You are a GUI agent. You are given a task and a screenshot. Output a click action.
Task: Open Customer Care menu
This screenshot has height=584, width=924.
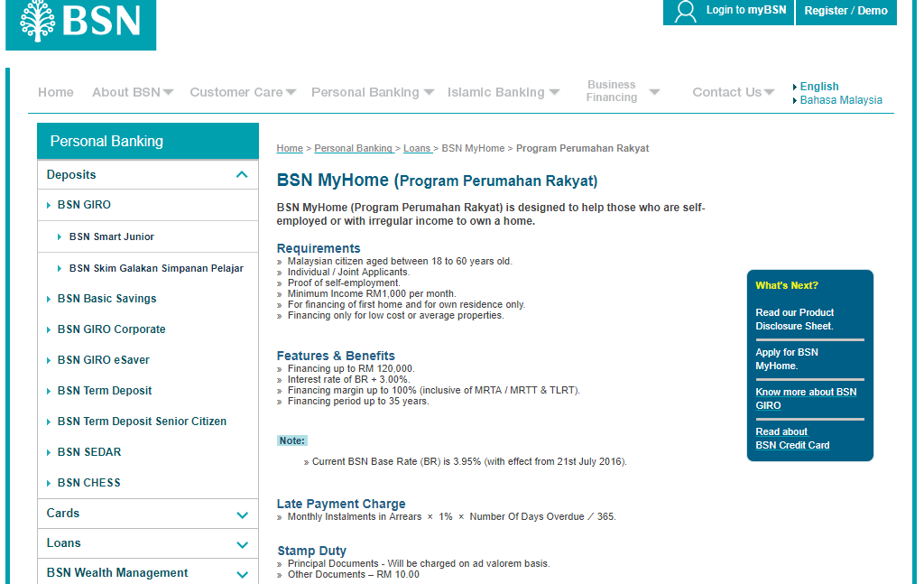[x=236, y=93]
